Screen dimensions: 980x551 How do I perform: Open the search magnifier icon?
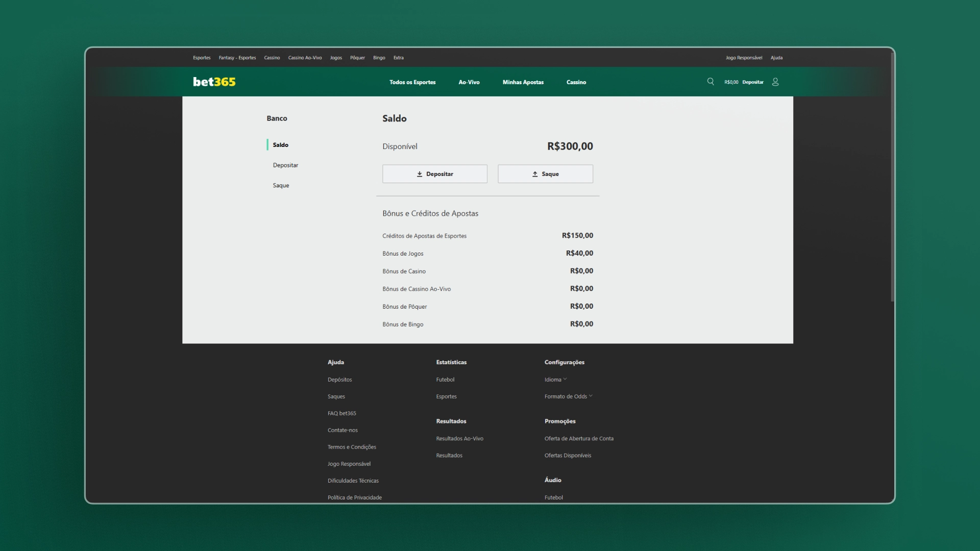pyautogui.click(x=710, y=82)
